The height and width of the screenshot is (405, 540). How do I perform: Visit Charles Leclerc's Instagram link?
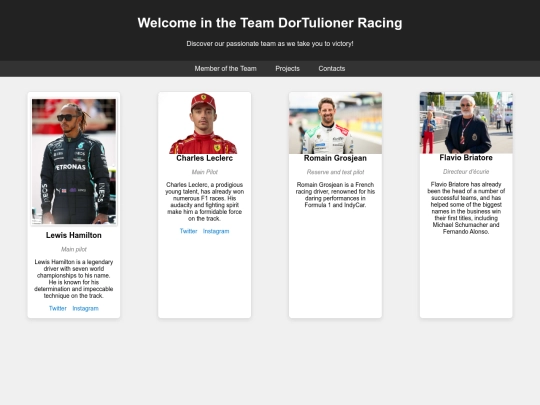tap(216, 231)
